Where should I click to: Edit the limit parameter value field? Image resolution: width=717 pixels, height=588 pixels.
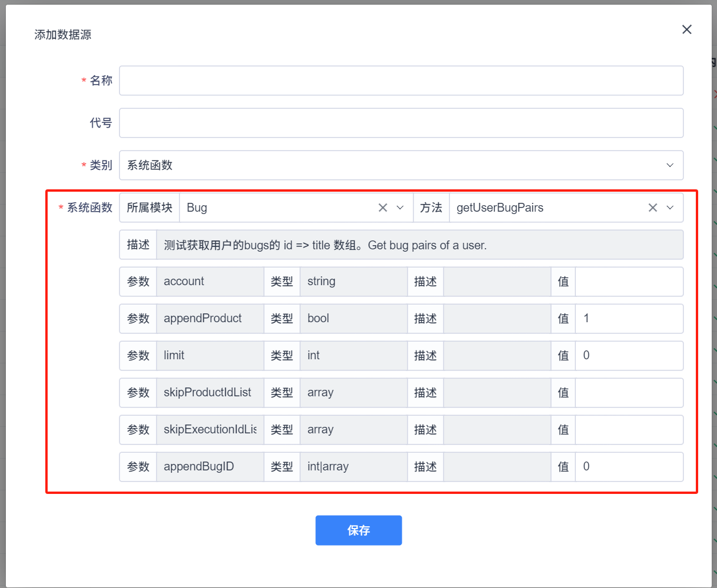(629, 356)
